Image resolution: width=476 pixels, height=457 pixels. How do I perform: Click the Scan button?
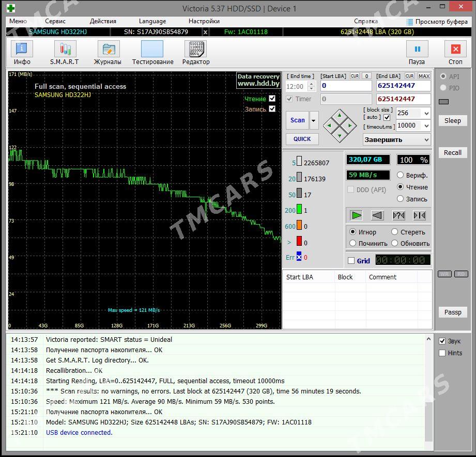(x=298, y=120)
